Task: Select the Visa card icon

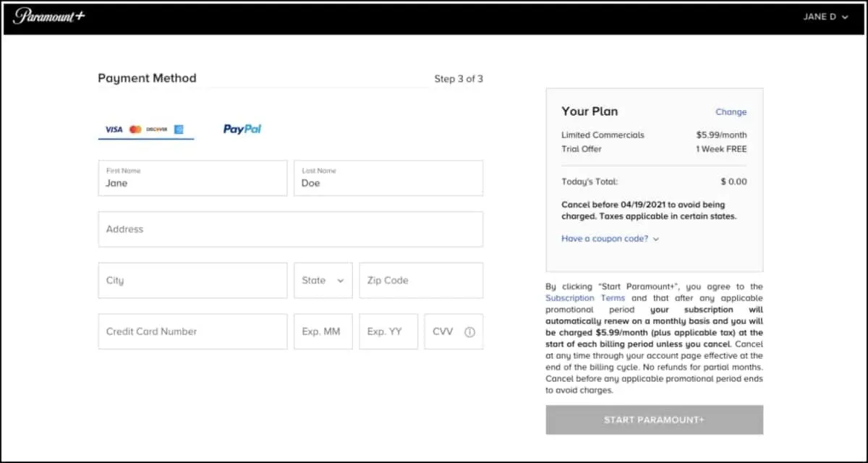Action: coord(113,129)
